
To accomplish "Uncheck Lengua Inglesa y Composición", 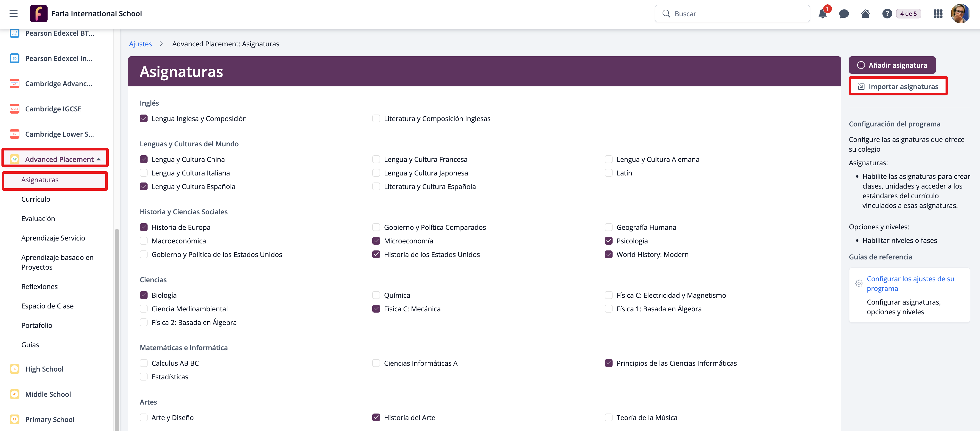I will click(143, 118).
